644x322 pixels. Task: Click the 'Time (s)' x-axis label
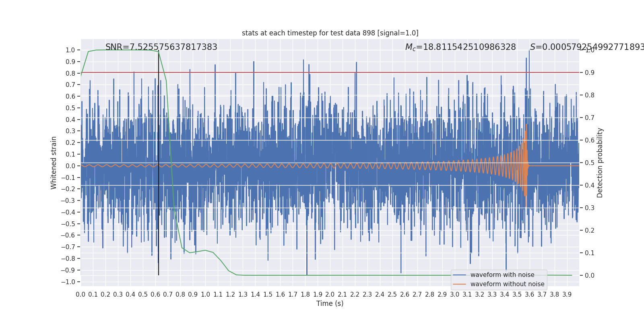pos(330,303)
